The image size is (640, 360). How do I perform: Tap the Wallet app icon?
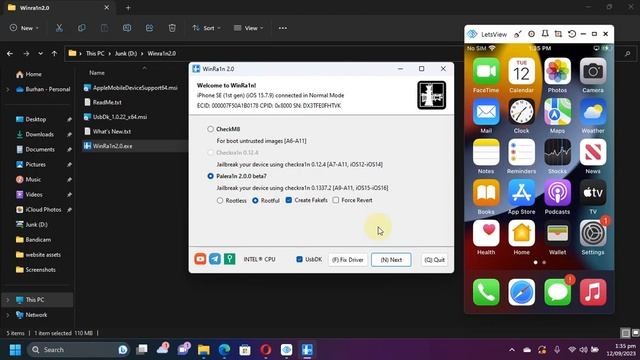point(557,233)
